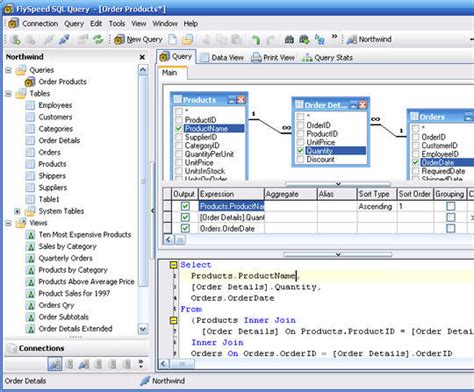Click the grid horizontal scrollbar thumb
The height and width of the screenshot is (392, 474).
click(x=180, y=240)
